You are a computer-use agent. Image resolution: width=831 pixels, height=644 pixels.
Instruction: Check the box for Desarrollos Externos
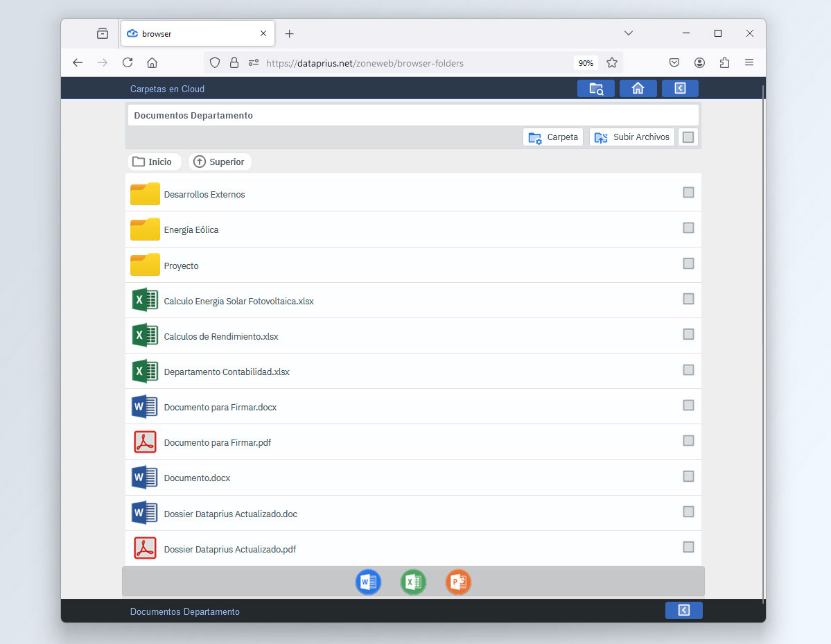pyautogui.click(x=688, y=193)
